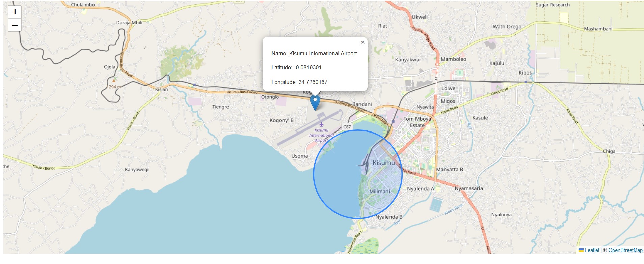Screen dimensions: 644x264
Task: Click the 1294 m elevation label
Action: tap(114, 87)
